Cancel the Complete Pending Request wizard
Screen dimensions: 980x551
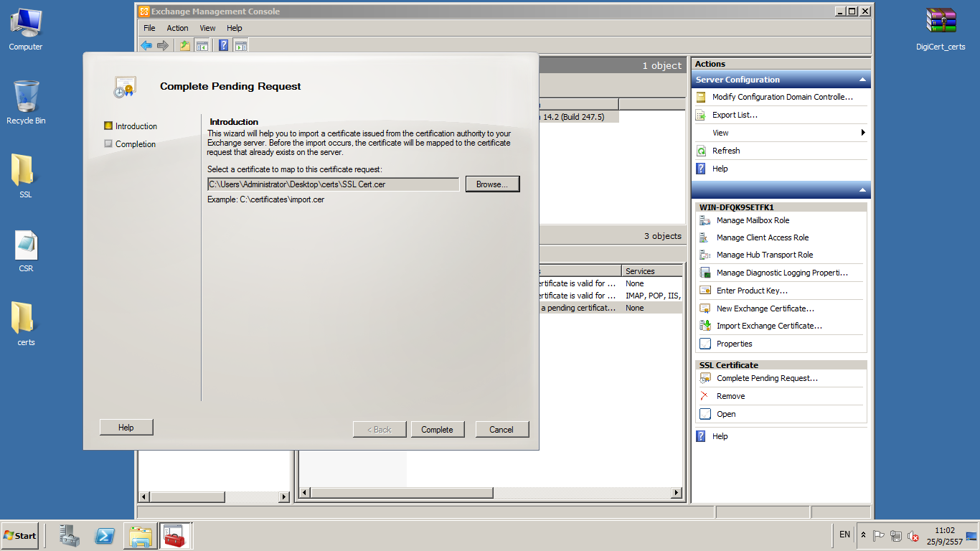point(501,430)
